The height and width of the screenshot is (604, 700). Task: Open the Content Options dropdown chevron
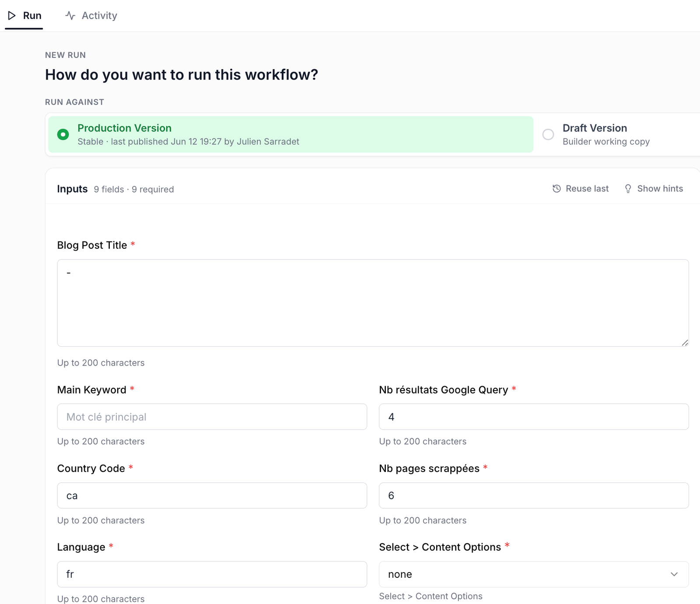click(x=674, y=574)
